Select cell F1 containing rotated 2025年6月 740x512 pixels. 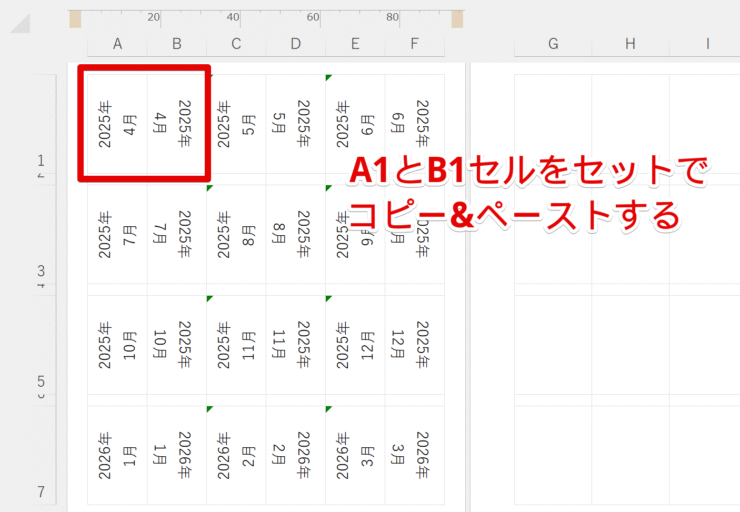[415, 124]
